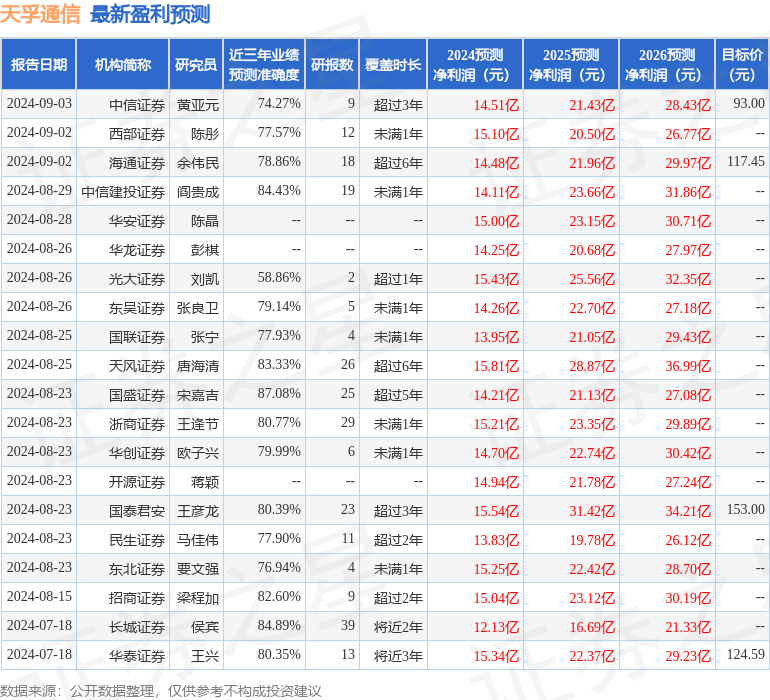
Task: Click the 2025预测净利润 column header
Action: pos(571,64)
